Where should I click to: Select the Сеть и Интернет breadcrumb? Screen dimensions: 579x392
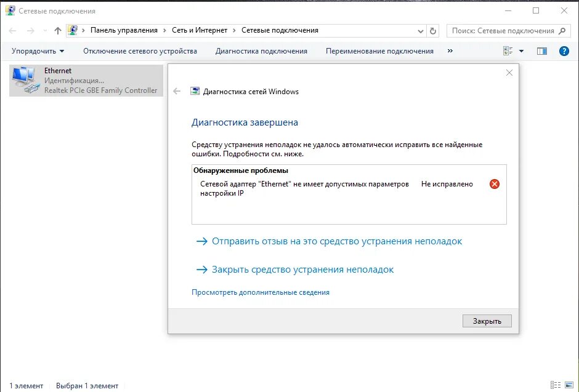(x=200, y=30)
